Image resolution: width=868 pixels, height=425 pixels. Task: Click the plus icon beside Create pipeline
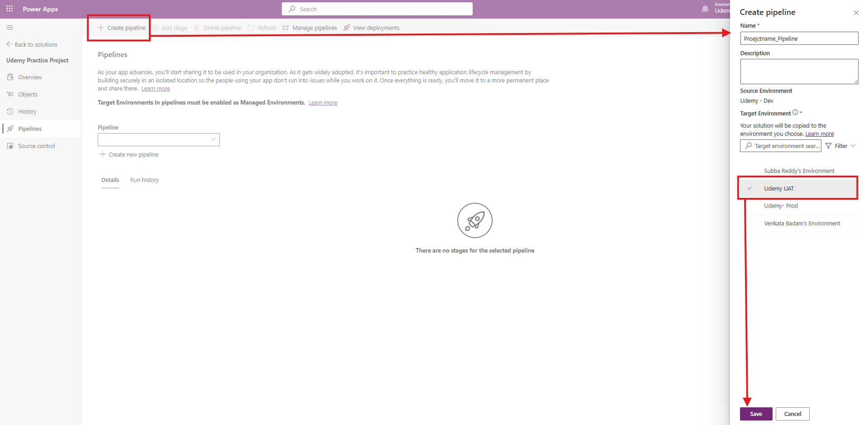point(101,28)
